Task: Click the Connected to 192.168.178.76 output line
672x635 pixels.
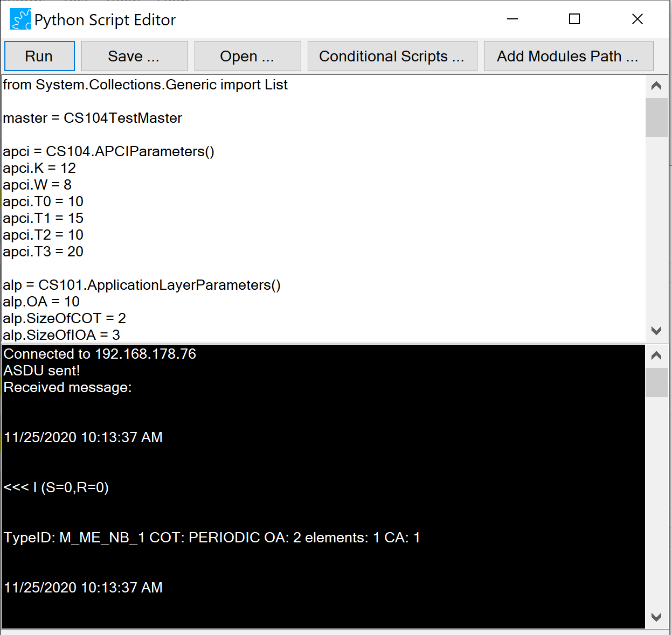Action: pyautogui.click(x=100, y=354)
